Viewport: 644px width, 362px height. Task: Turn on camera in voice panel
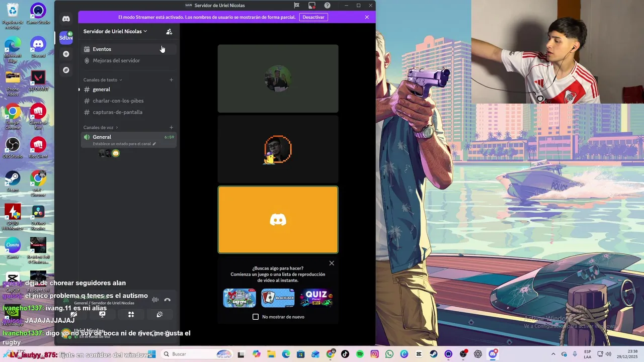pos(74,314)
